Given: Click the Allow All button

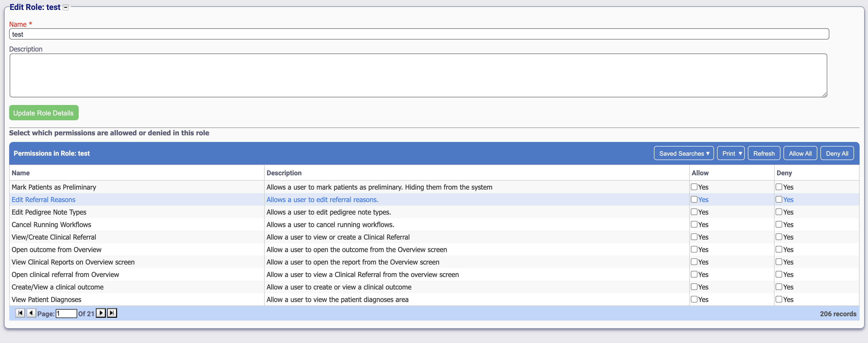Looking at the screenshot, I should 800,153.
